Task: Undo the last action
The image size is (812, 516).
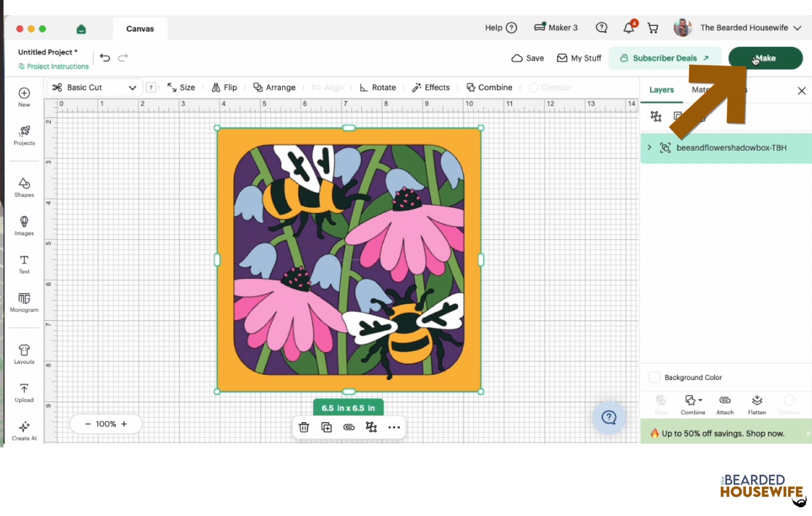Action: [x=105, y=58]
